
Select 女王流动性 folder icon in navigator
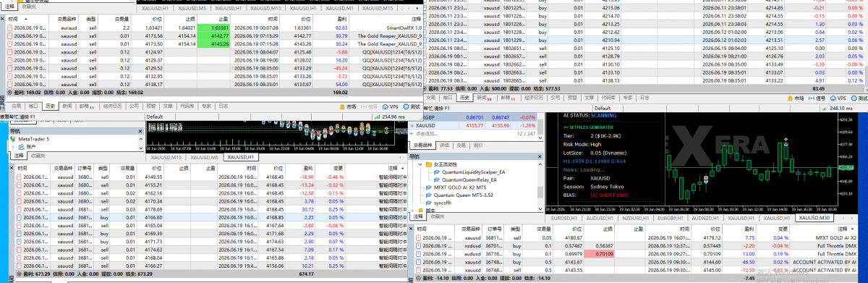(428, 165)
